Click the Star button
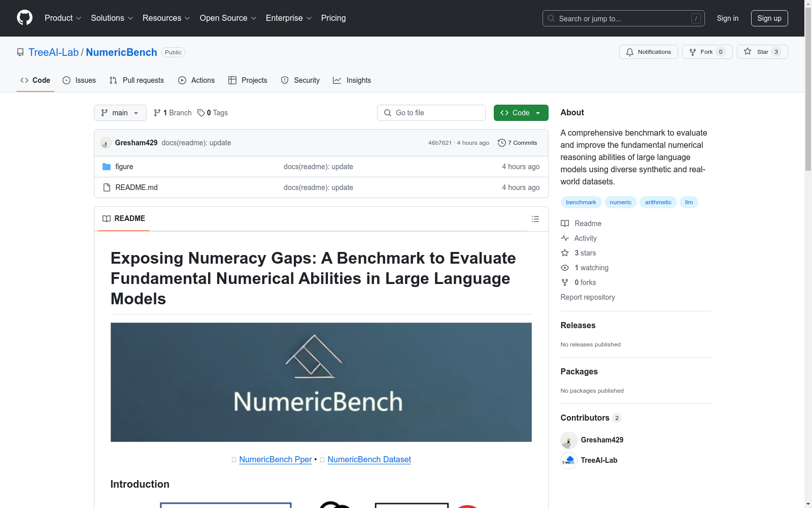Screen dimensions: 812x508 point(762,52)
